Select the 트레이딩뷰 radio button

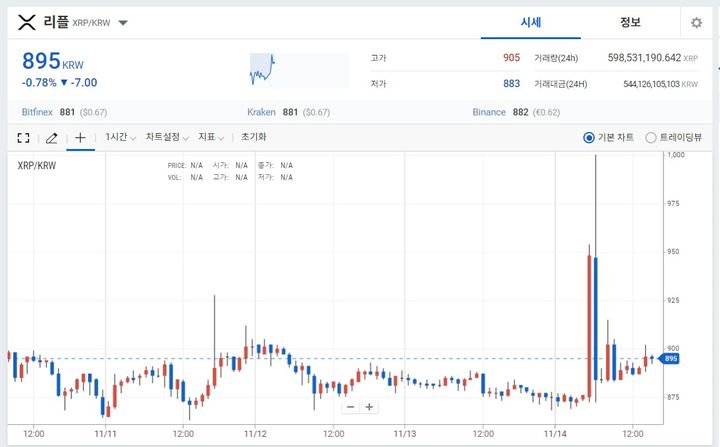point(651,137)
